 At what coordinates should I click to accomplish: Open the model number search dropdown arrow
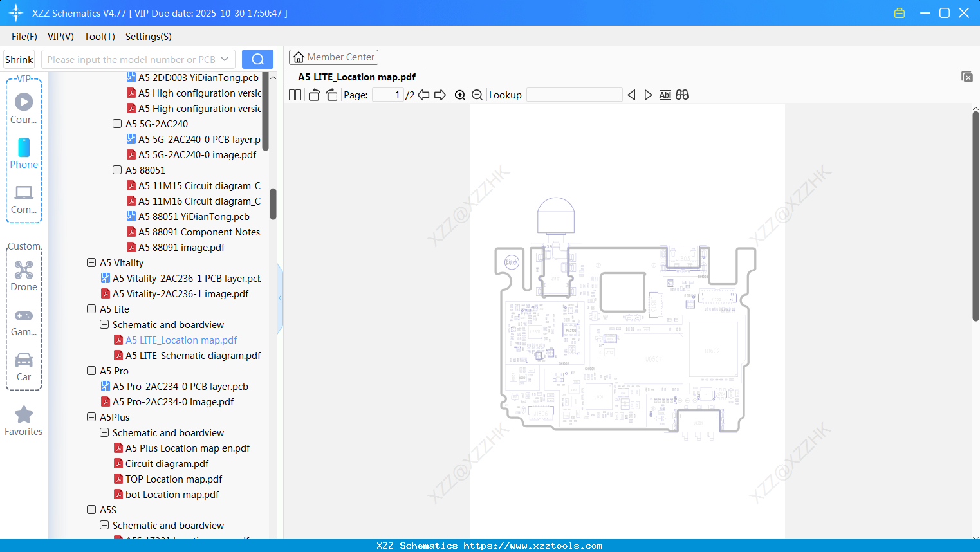pos(225,59)
